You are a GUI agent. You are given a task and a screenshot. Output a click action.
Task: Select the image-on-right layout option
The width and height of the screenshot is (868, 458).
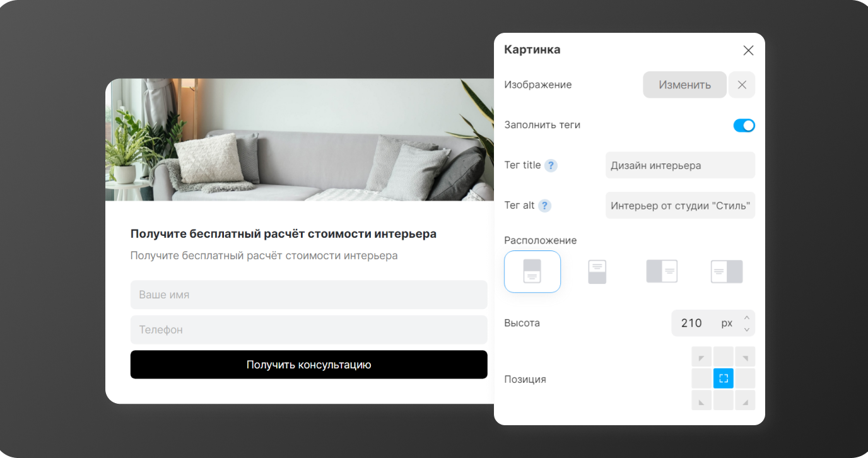(727, 272)
